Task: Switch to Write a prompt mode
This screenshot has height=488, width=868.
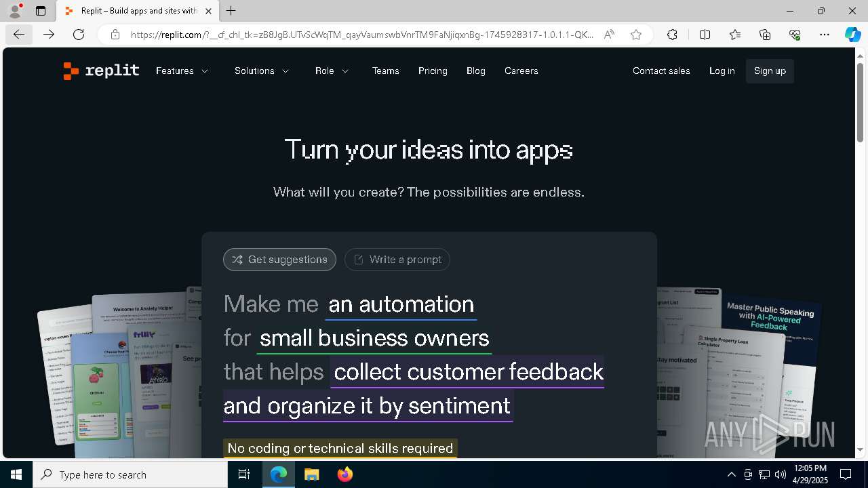Action: click(397, 260)
